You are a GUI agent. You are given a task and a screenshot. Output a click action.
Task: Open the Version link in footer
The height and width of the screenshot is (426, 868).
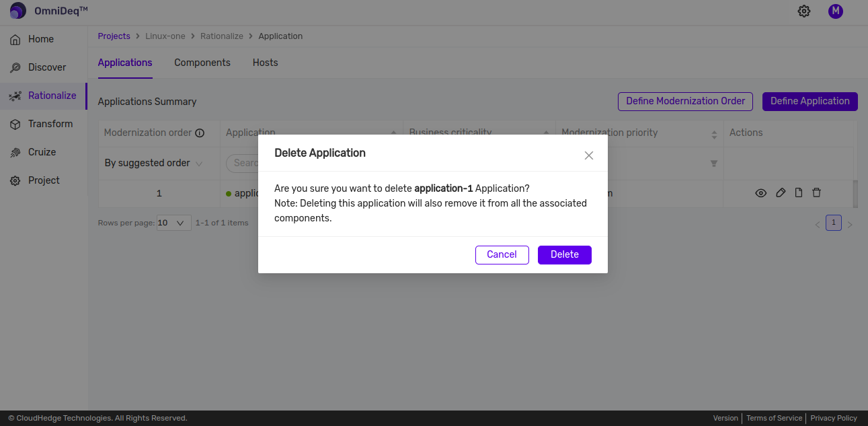point(725,419)
